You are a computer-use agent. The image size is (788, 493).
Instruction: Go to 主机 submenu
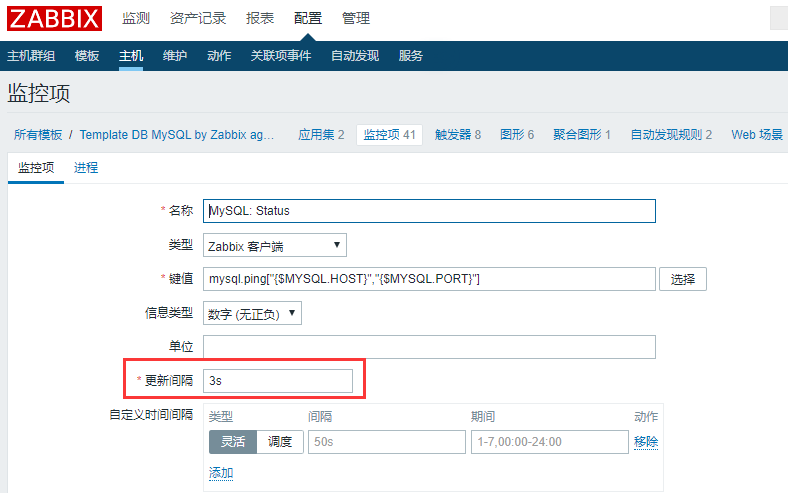click(131, 56)
